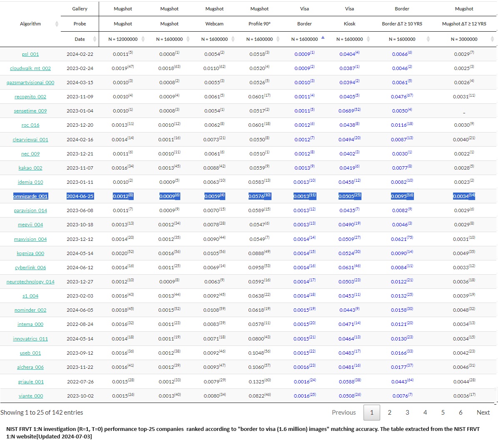Sort by Webcam N = 1600000 column
The width and height of the screenshot is (498, 448).
(233, 39)
